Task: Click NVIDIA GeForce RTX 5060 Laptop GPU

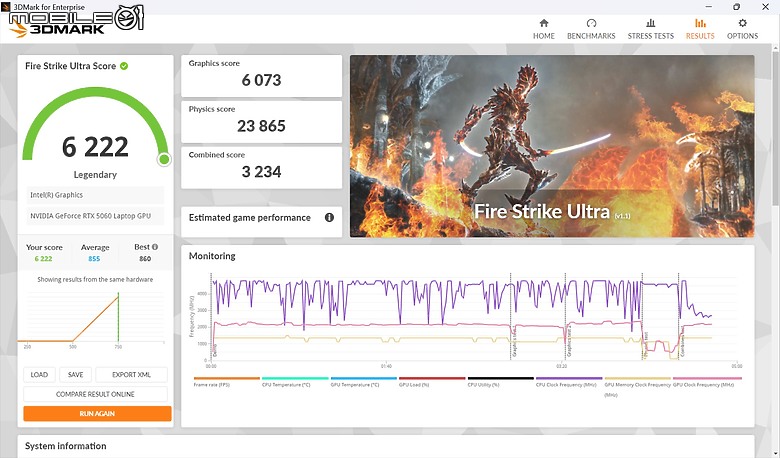Action: [x=95, y=216]
